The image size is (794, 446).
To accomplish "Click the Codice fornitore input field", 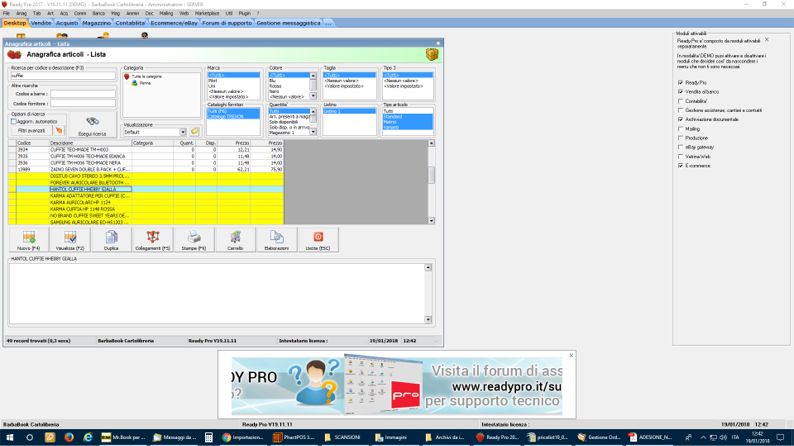I will 83,103.
